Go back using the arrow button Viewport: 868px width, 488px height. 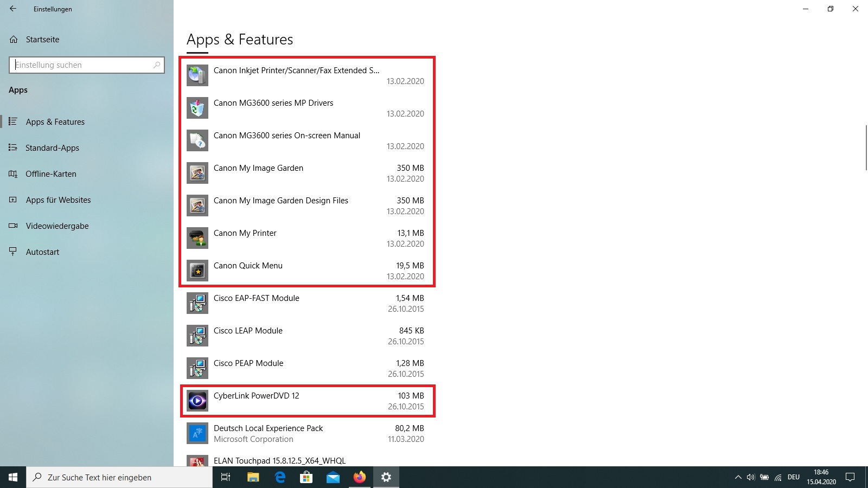pyautogui.click(x=13, y=9)
